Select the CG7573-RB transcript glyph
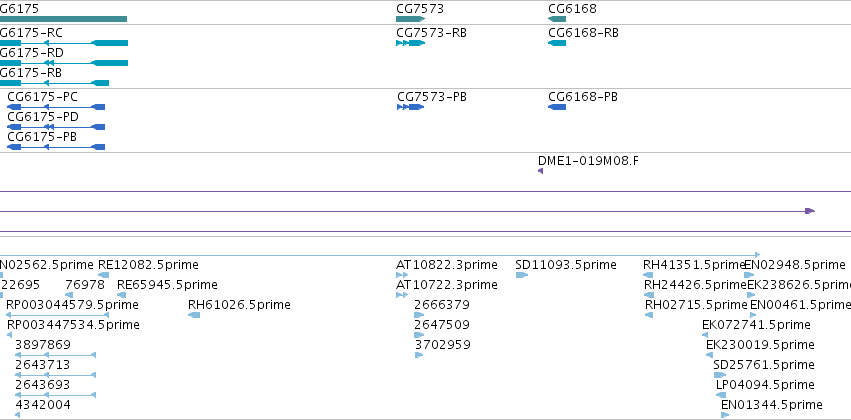The width and height of the screenshot is (851, 420). pyautogui.click(x=410, y=43)
